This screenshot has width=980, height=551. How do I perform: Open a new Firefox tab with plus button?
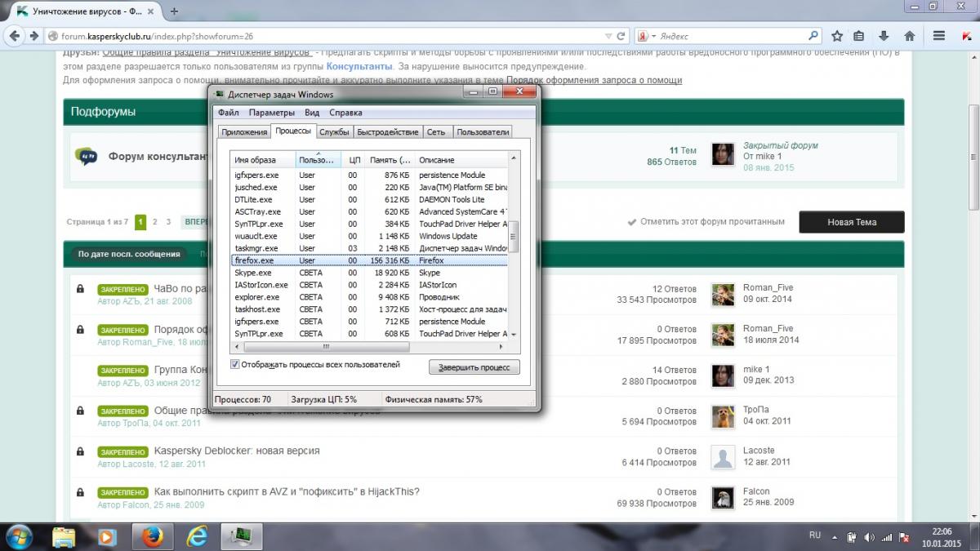(174, 11)
